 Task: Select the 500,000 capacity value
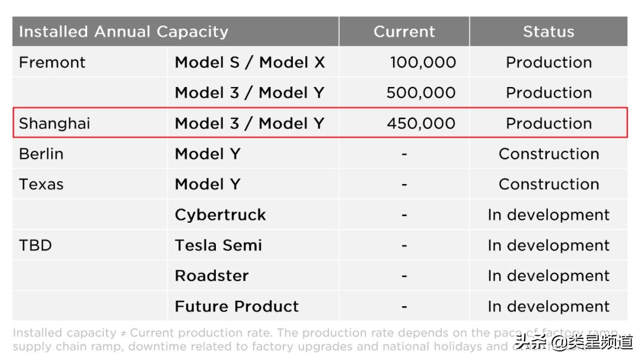tap(420, 93)
